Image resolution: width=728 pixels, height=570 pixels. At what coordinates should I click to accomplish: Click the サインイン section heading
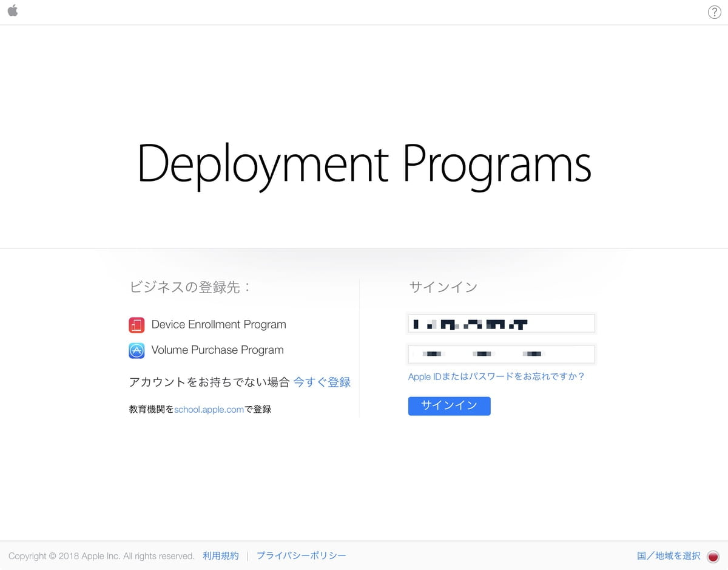coord(443,287)
